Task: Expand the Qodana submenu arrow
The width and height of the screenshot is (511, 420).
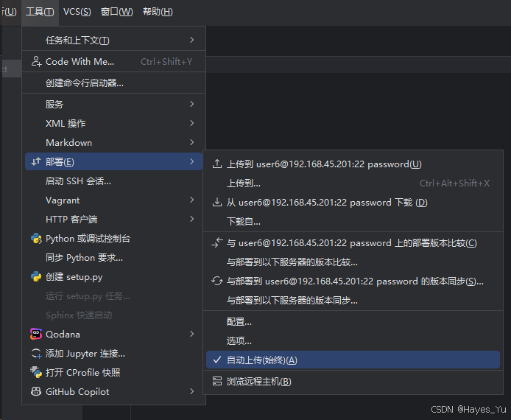Action: pos(192,334)
